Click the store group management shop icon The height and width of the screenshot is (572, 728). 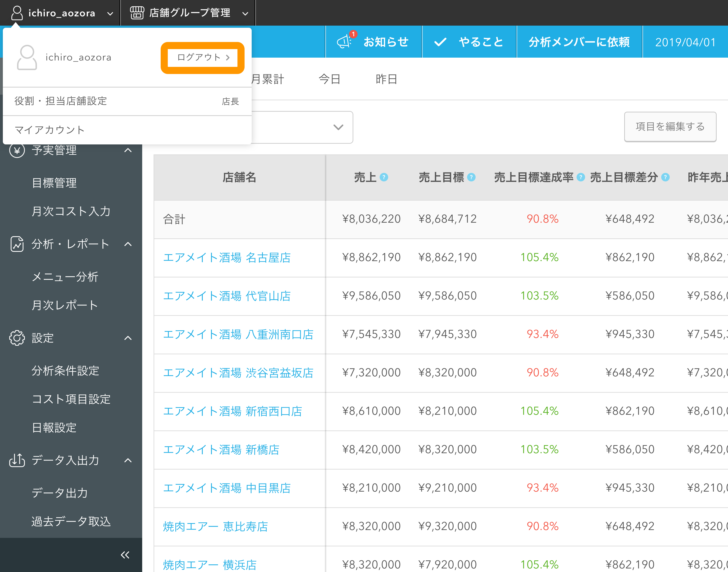(137, 13)
